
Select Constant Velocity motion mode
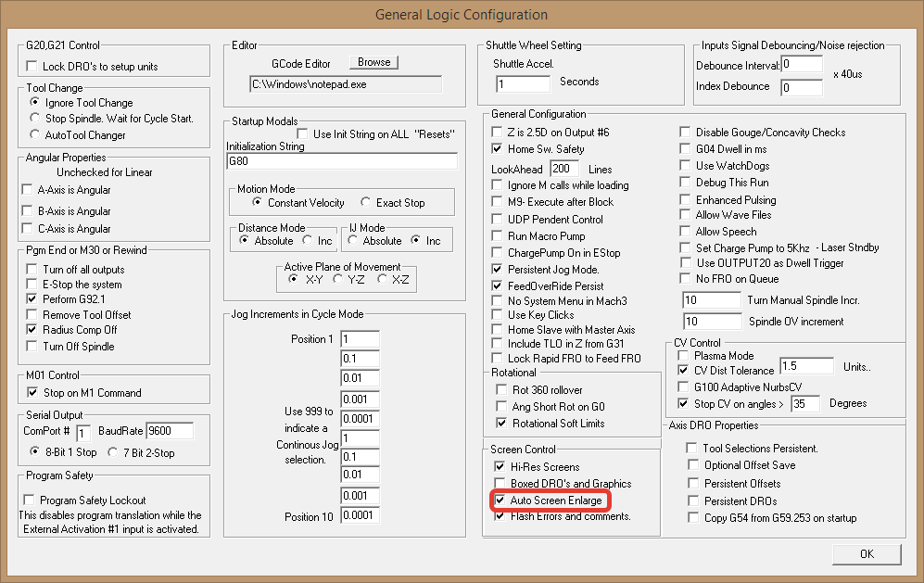coord(257,202)
